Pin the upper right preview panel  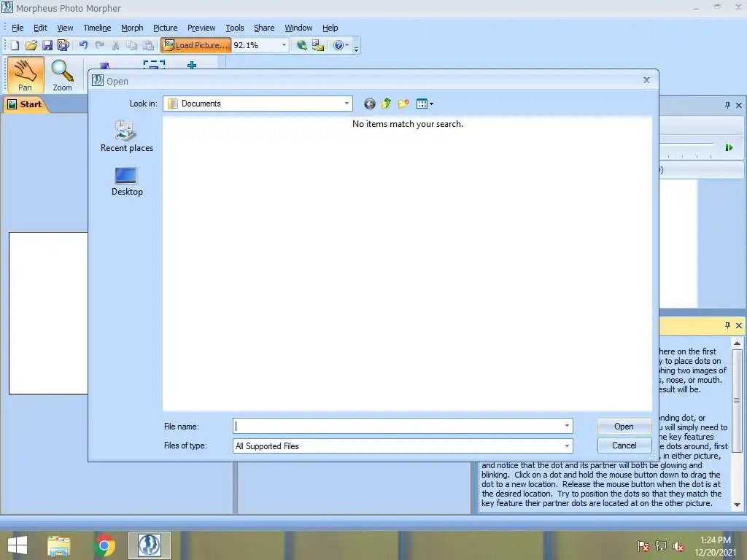[x=727, y=105]
